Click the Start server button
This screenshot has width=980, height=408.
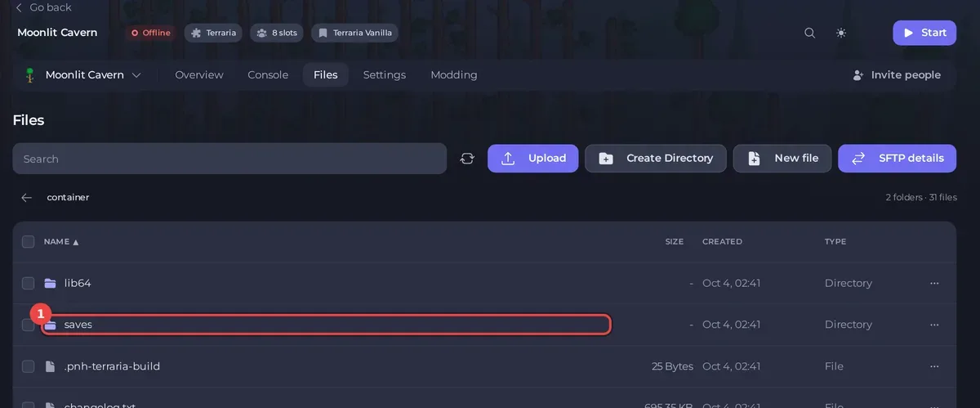click(924, 33)
